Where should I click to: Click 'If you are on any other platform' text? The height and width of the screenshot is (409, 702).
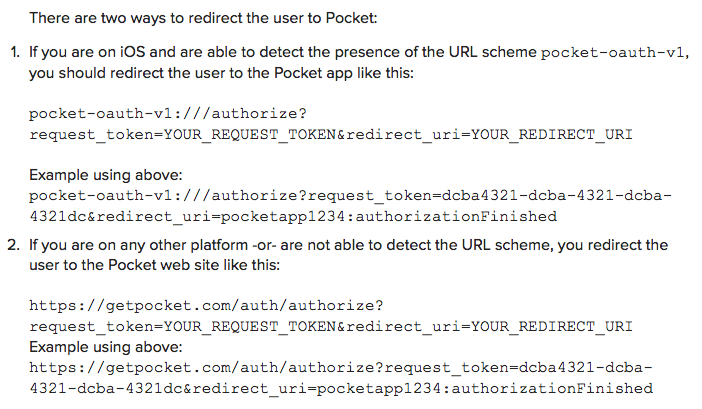point(138,245)
